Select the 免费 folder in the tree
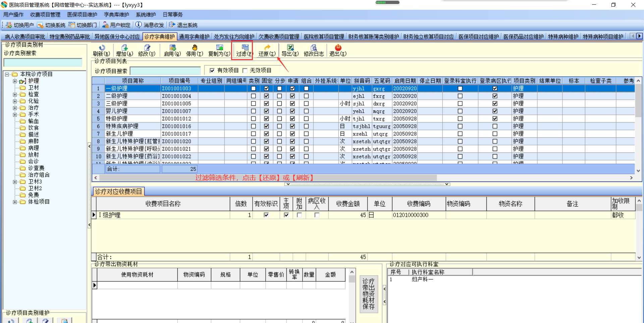This screenshot has height=323, width=644. point(34,195)
